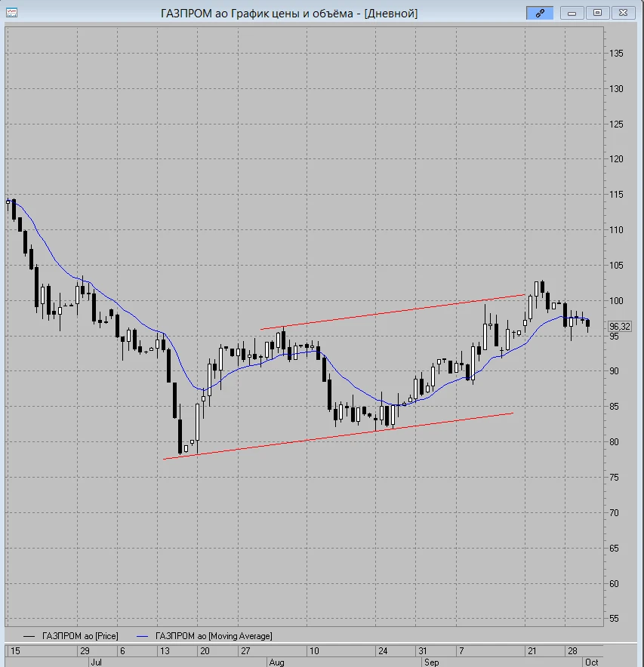
Task: Click the 80 price axis label
Action: pyautogui.click(x=614, y=442)
